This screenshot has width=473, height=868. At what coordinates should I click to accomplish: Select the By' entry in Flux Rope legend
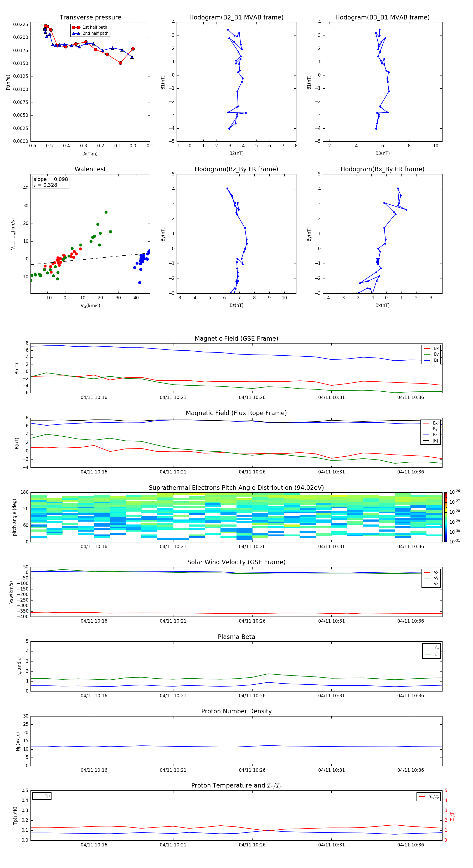(431, 429)
